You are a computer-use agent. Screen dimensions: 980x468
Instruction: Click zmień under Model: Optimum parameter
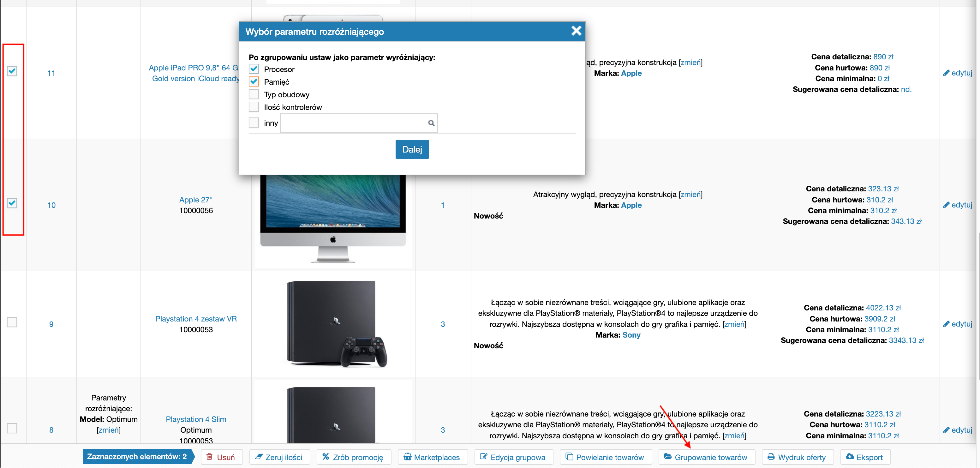coord(109,430)
